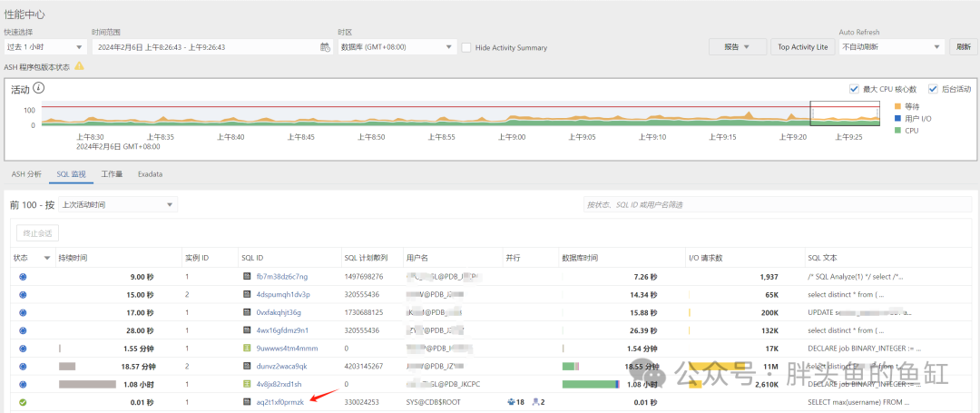Click SYS@CDB$ROOT user name cell

pyautogui.click(x=433, y=402)
